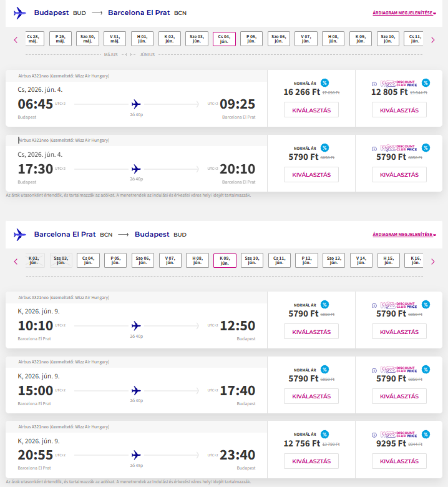Click percent badge on 9295 Ft Discount Club price
The image size is (448, 487).
(x=425, y=433)
